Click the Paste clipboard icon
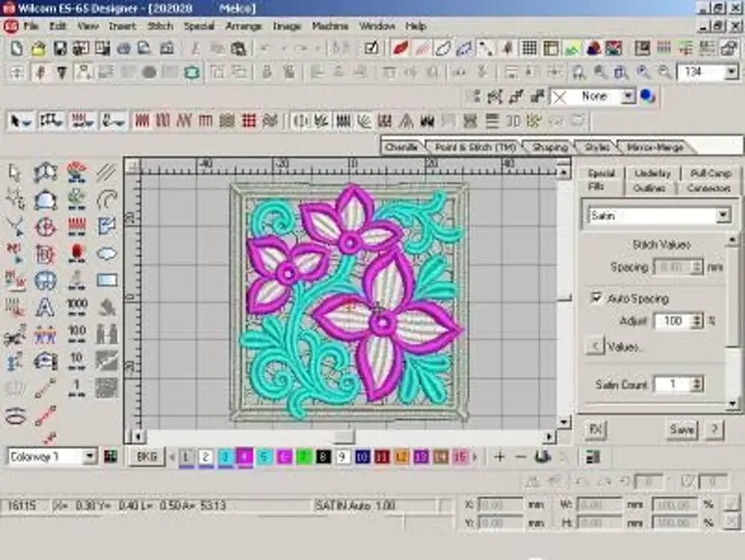 tap(238, 48)
